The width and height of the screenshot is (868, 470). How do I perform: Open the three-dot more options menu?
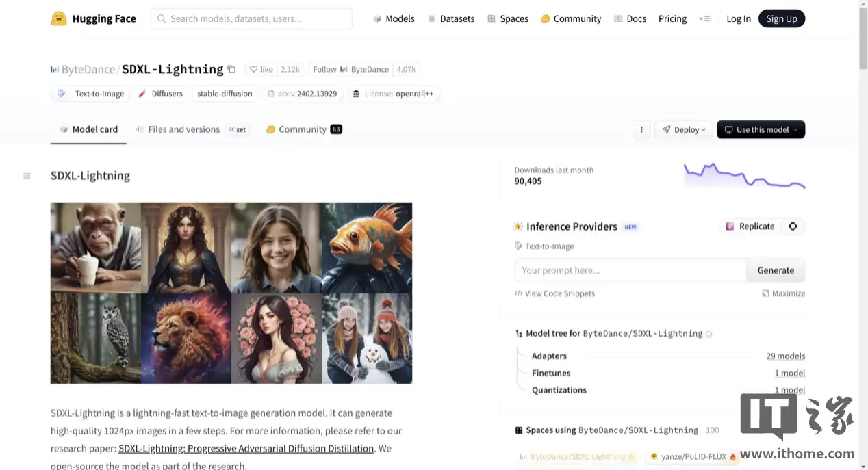641,129
